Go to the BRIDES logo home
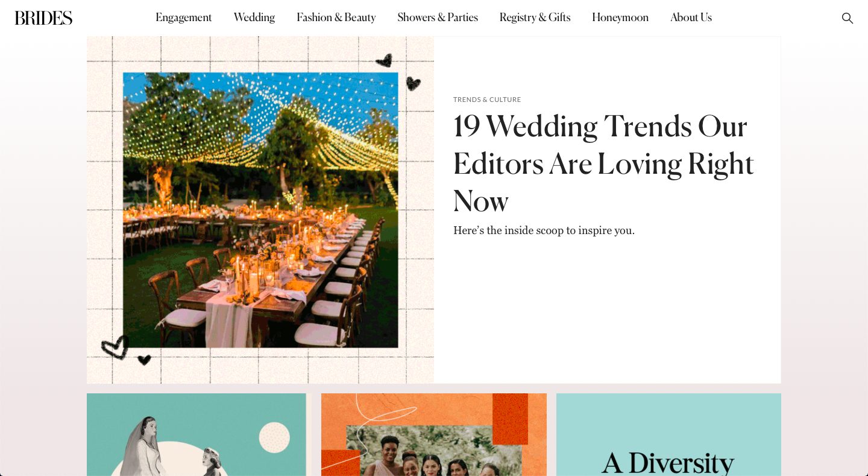868x476 pixels. (43, 18)
